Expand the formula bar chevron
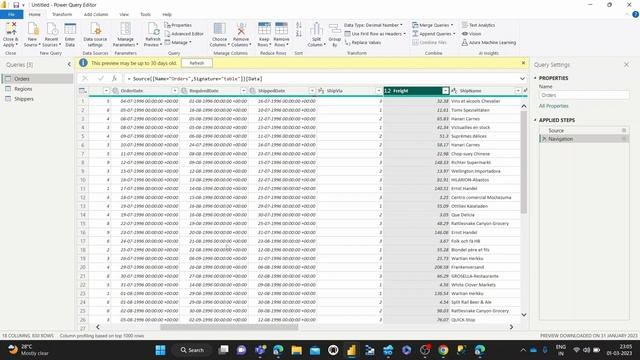640x360 pixels. 522,78
